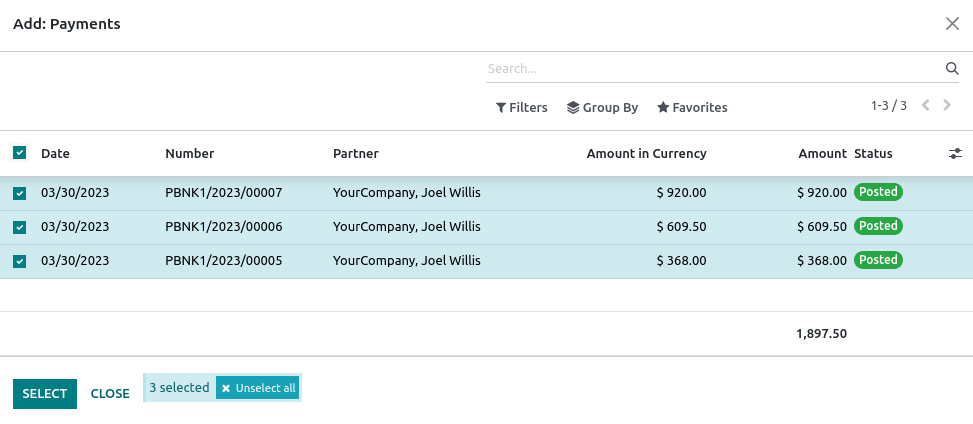Close the Add: Payments dialog

point(952,24)
